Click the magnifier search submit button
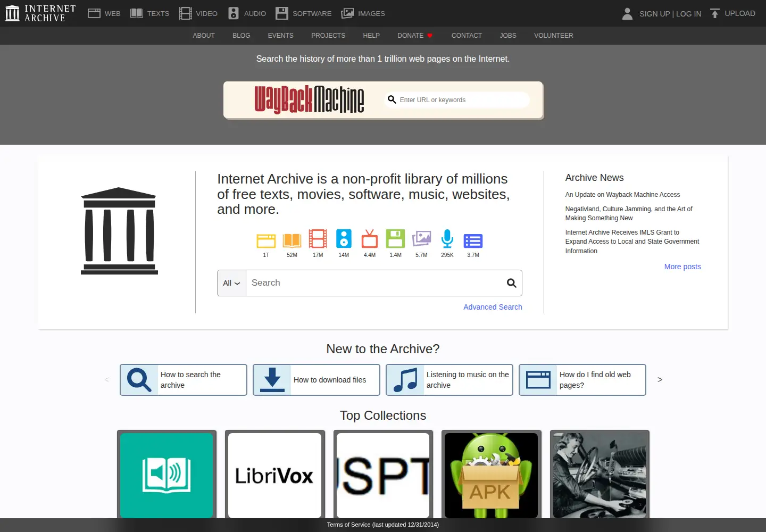This screenshot has height=532, width=766. [x=511, y=283]
